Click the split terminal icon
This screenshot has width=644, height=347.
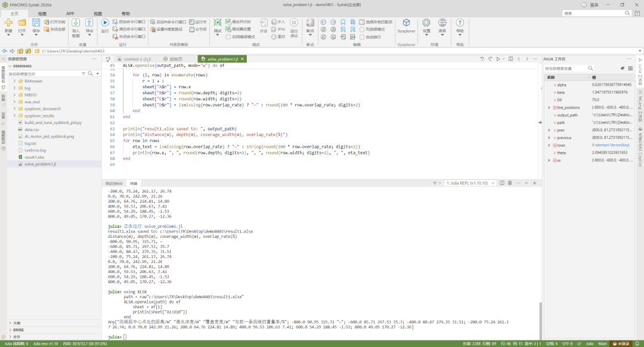[x=502, y=183]
